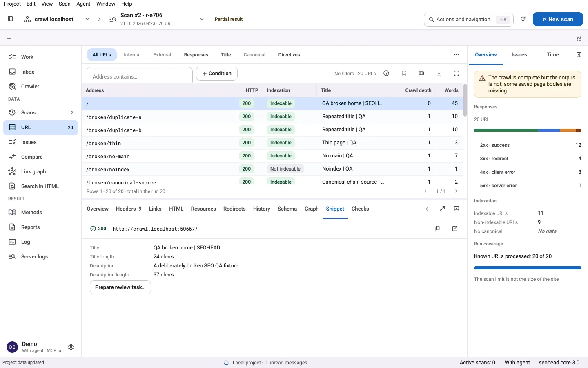Open the Agent menu
Image resolution: width=588 pixels, height=368 pixels.
tap(83, 4)
